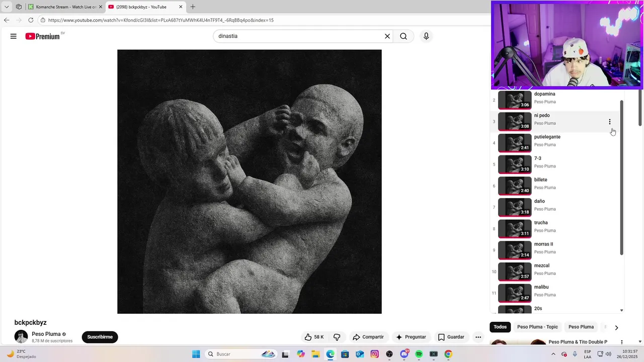Go to YouTube Premium home logo
The image size is (644, 362).
tap(43, 36)
